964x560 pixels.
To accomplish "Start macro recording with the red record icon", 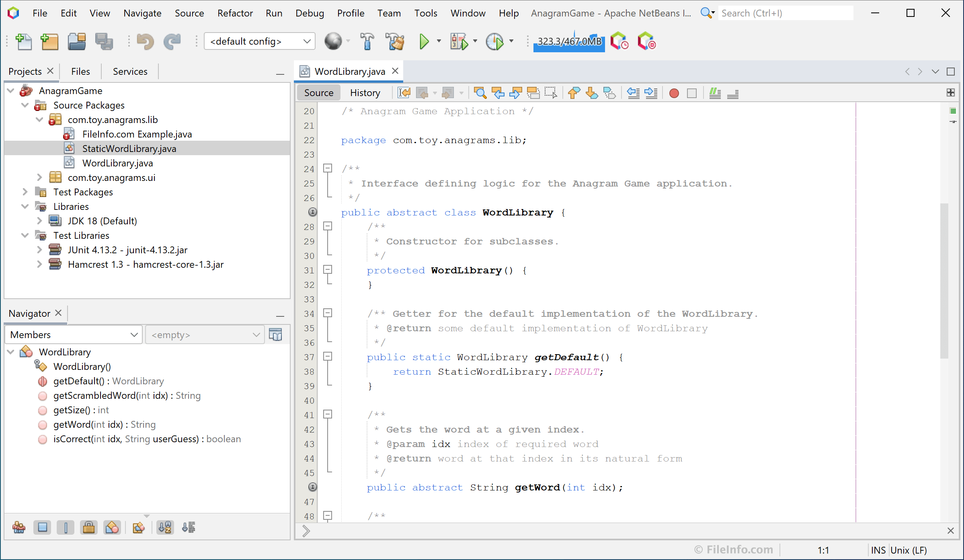I will [x=674, y=93].
